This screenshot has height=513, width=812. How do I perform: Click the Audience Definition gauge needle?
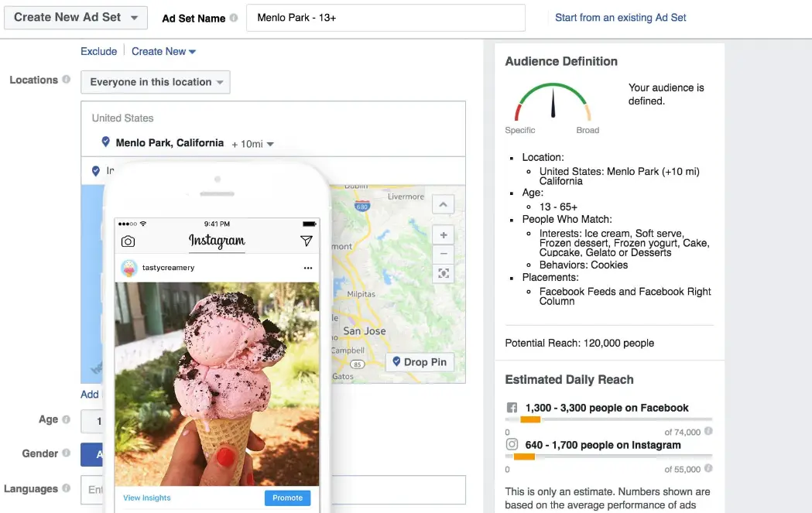pyautogui.click(x=553, y=104)
